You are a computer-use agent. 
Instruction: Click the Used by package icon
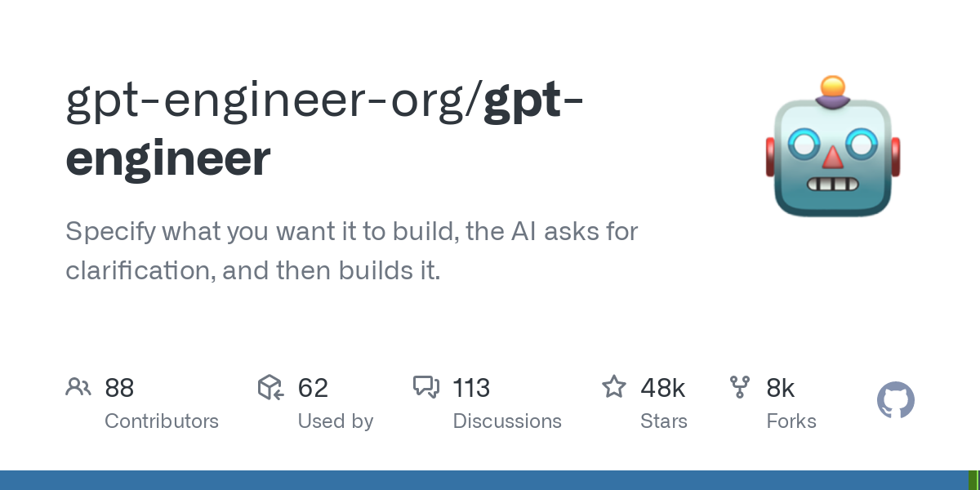[270, 387]
